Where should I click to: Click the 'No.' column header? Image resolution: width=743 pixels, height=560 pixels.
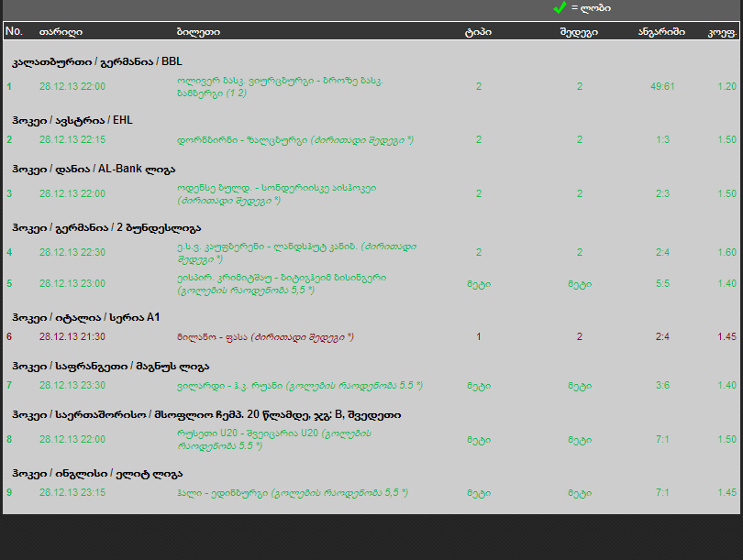(x=14, y=31)
